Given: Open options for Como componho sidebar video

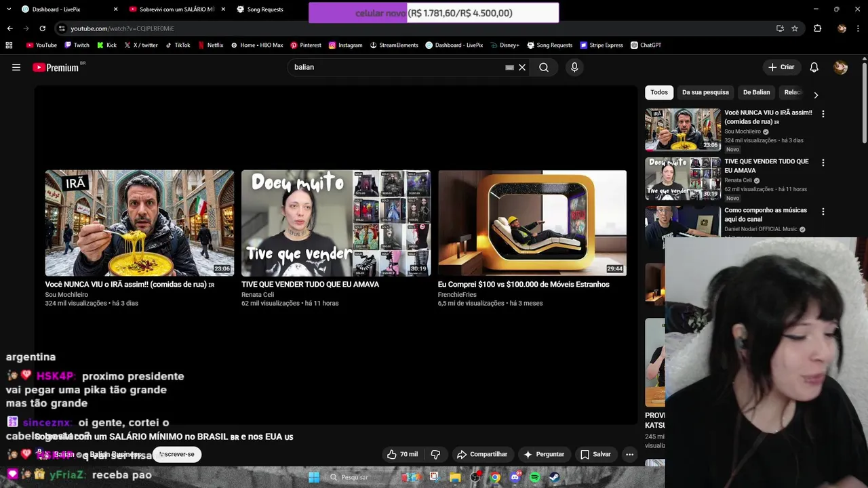Looking at the screenshot, I should point(823,211).
